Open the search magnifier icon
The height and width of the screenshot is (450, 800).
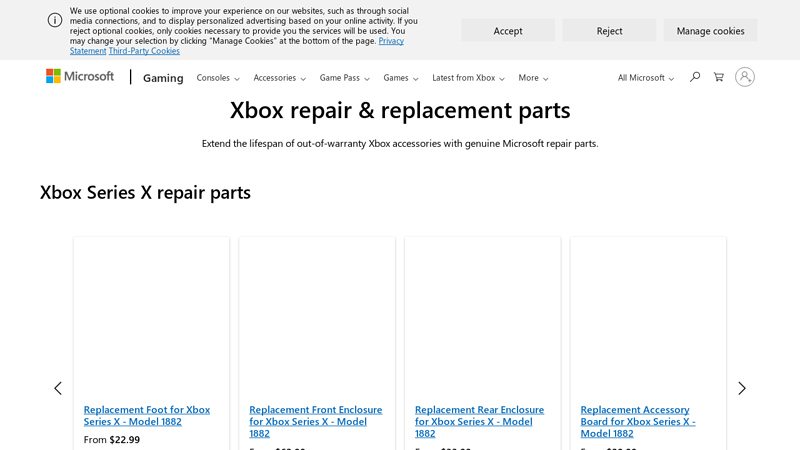point(694,77)
